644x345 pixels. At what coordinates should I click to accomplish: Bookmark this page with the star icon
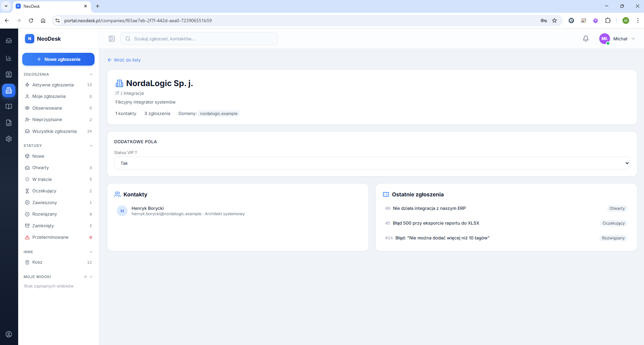[554, 21]
